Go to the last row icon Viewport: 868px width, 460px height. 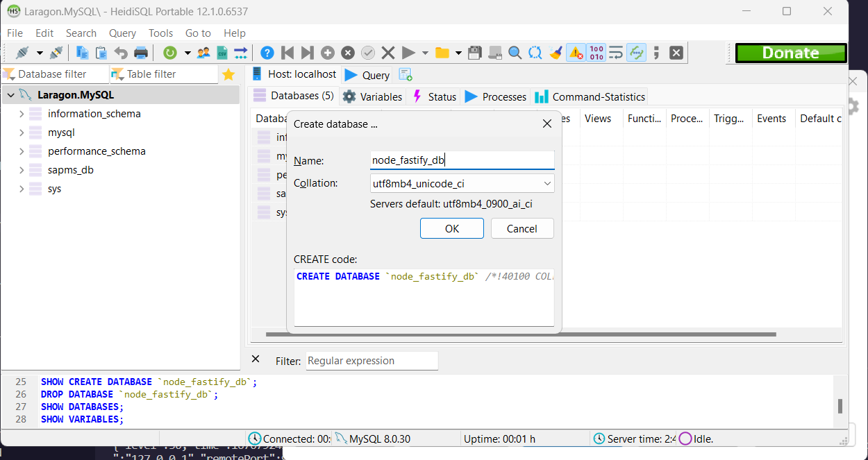308,53
